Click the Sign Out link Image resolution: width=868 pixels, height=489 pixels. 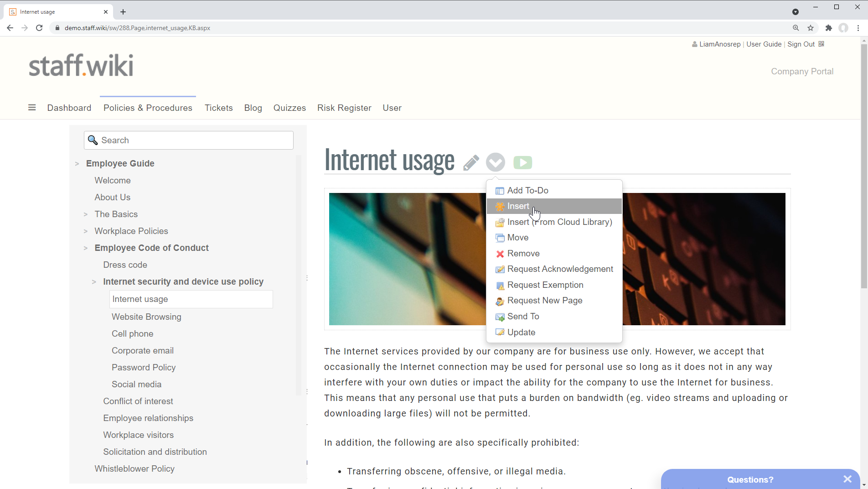coord(801,44)
